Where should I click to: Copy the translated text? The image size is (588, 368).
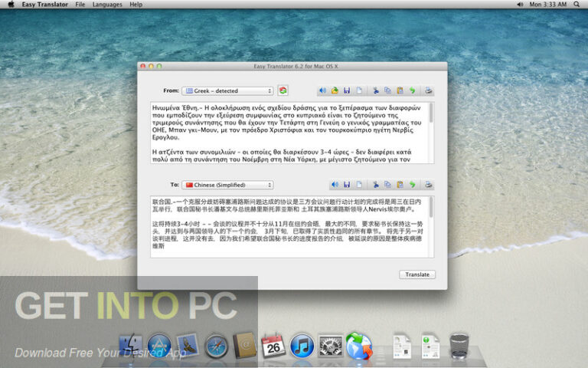[x=387, y=184]
